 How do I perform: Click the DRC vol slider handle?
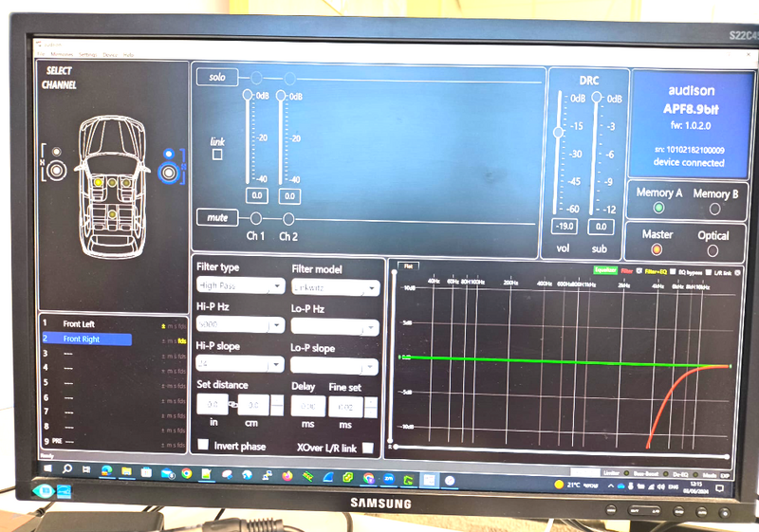tap(558, 132)
